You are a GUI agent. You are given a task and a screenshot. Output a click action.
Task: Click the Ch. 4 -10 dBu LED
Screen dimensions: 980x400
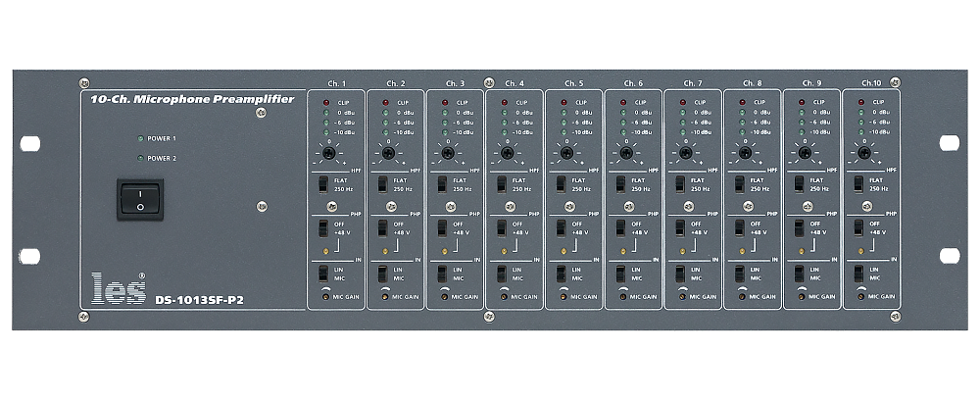(504, 132)
